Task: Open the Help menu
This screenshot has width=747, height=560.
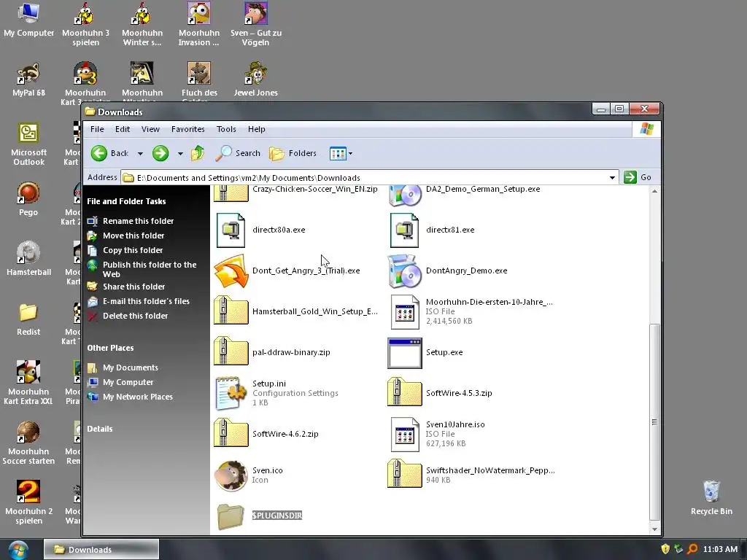Action: 256,129
